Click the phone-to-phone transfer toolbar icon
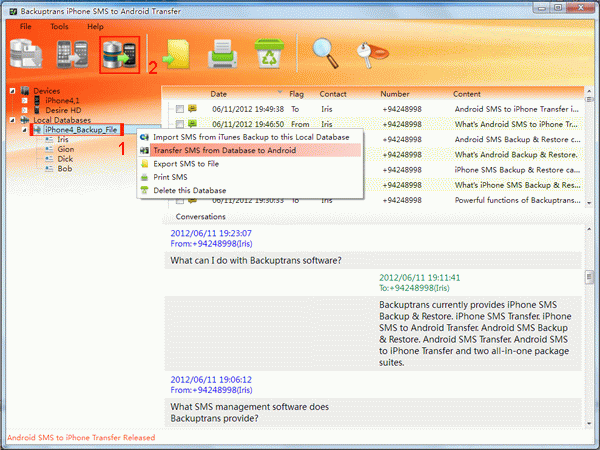Viewport: 600px width, 450px height. tap(72, 54)
